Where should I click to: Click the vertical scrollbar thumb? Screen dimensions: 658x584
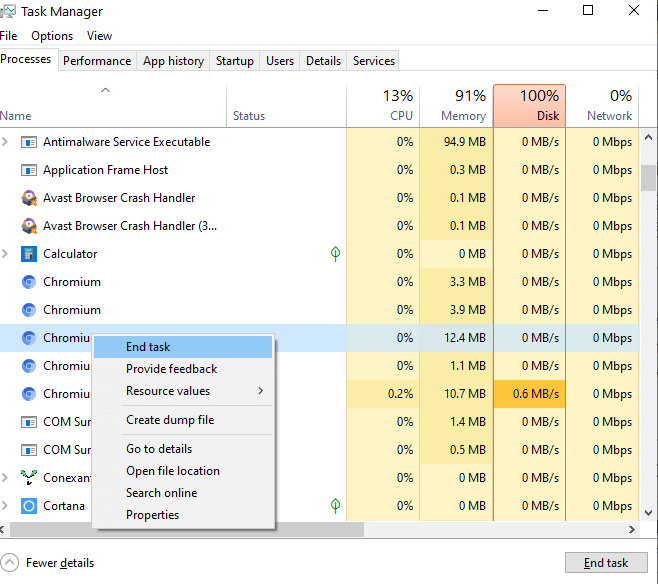pyautogui.click(x=649, y=178)
